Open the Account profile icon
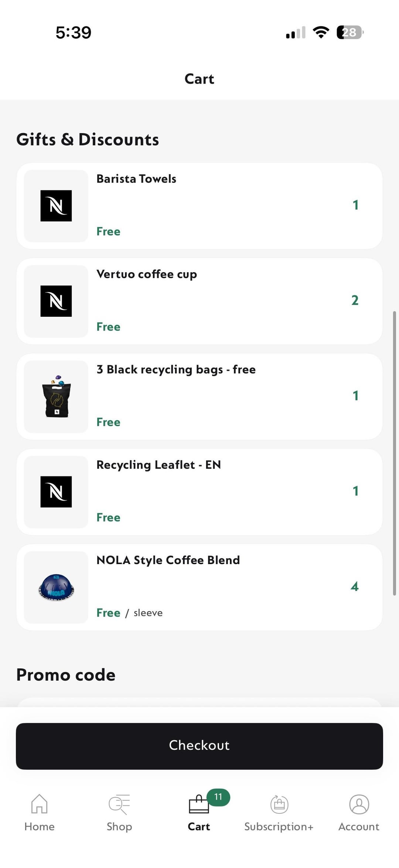Viewport: 399px width, 868px height. click(359, 804)
